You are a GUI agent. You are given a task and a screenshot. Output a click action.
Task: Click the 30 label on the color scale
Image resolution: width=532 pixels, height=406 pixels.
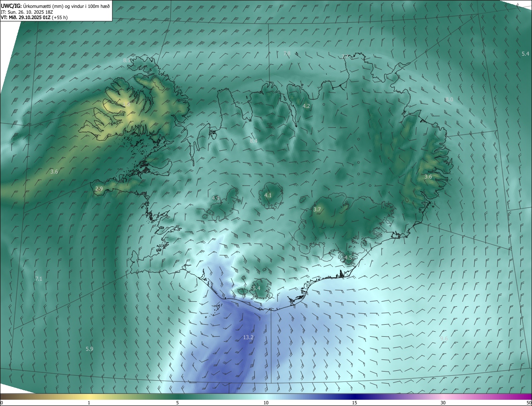pos(443,403)
